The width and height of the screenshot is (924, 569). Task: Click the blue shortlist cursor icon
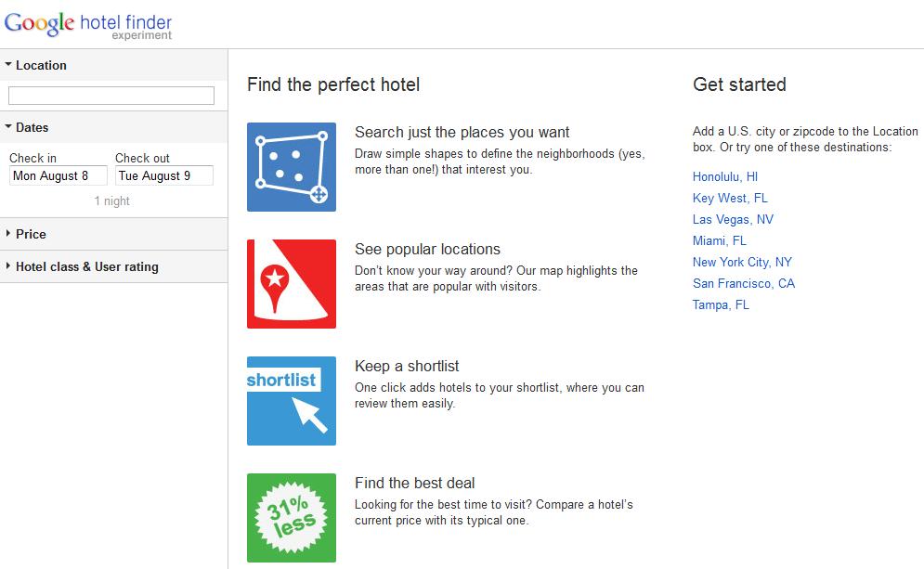coord(291,401)
